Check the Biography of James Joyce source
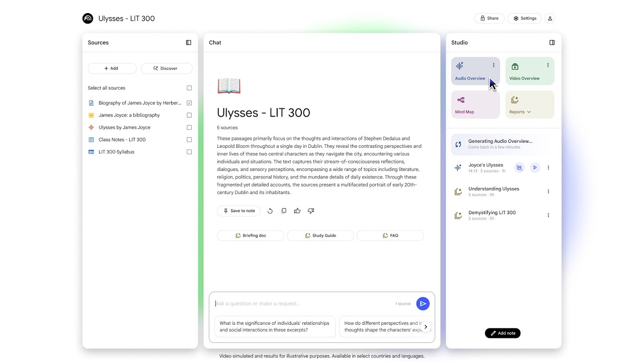 point(189,103)
